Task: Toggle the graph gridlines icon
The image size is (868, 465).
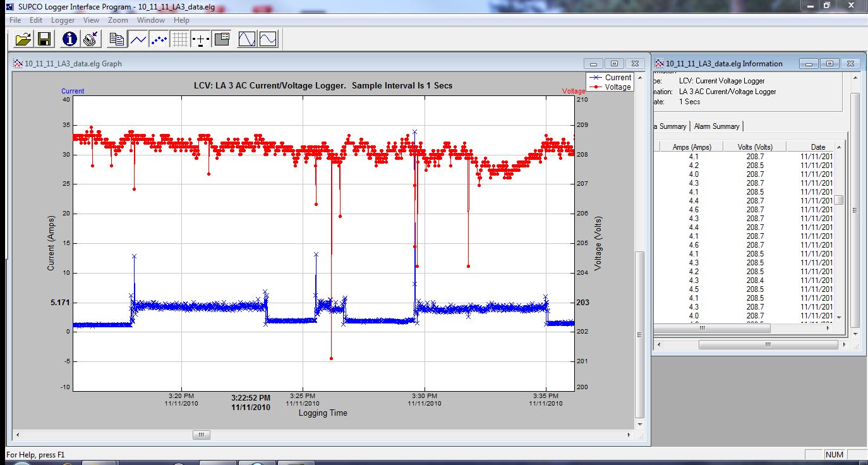Action: click(x=179, y=39)
